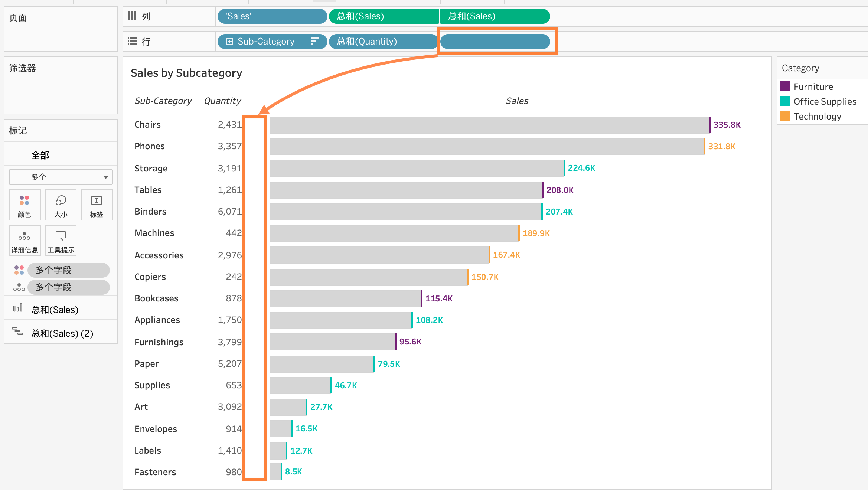Click the sort icon on Sub-Category pill
This screenshot has height=490, width=868.
click(314, 41)
